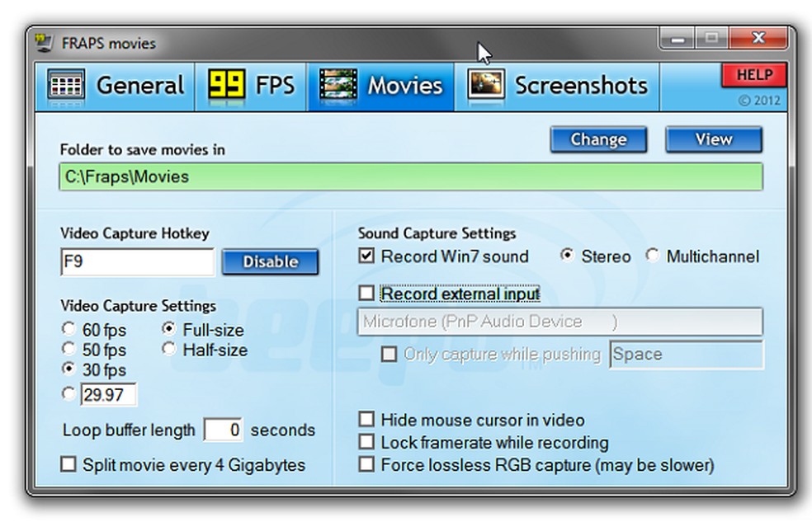Click the F9 hotkey input box
Viewport: 812px width, 522px height.
(x=136, y=262)
